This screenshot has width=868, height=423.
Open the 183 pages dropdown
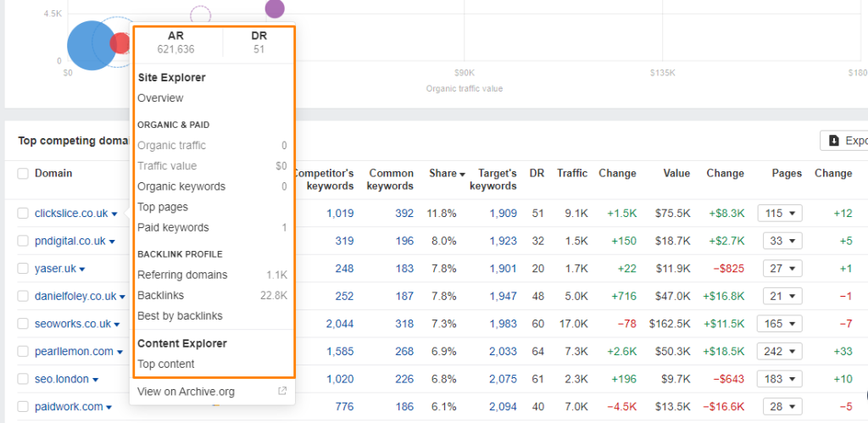click(780, 379)
